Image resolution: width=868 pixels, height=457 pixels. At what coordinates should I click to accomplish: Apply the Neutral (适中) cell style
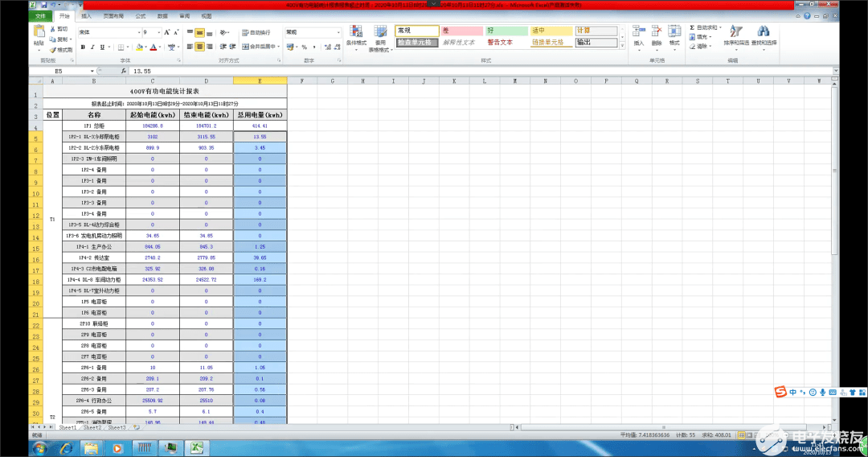click(x=551, y=31)
